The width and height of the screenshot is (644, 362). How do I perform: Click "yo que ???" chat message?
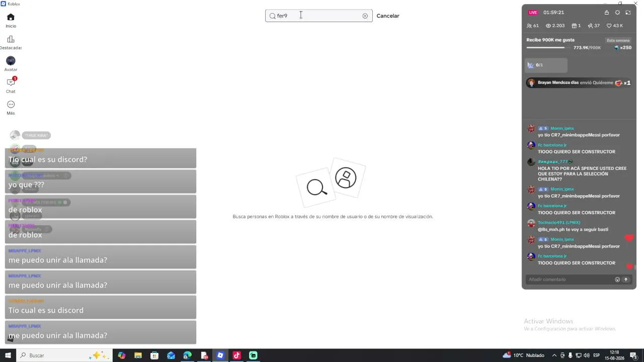[101, 182]
